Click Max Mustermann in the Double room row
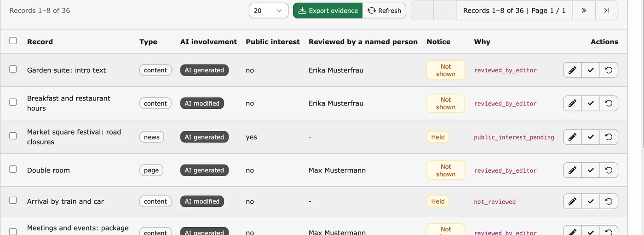 coord(337,170)
